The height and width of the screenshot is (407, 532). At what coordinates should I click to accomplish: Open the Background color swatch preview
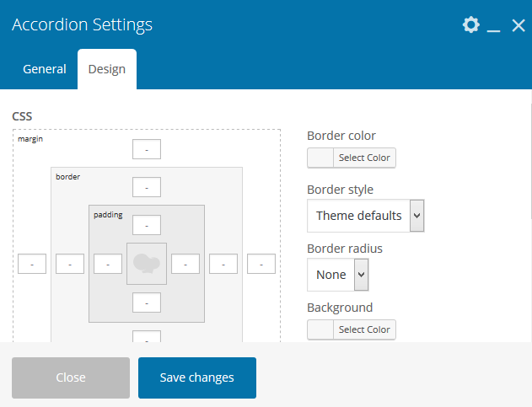[320, 329]
